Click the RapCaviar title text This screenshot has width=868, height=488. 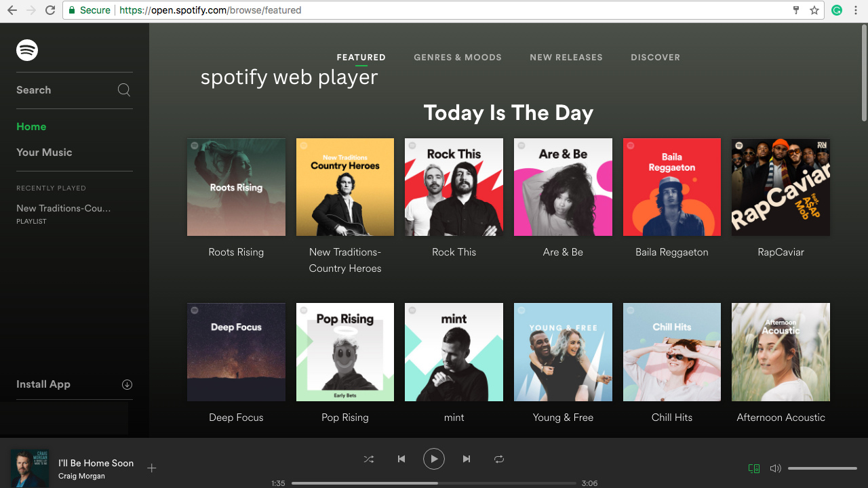pos(781,252)
